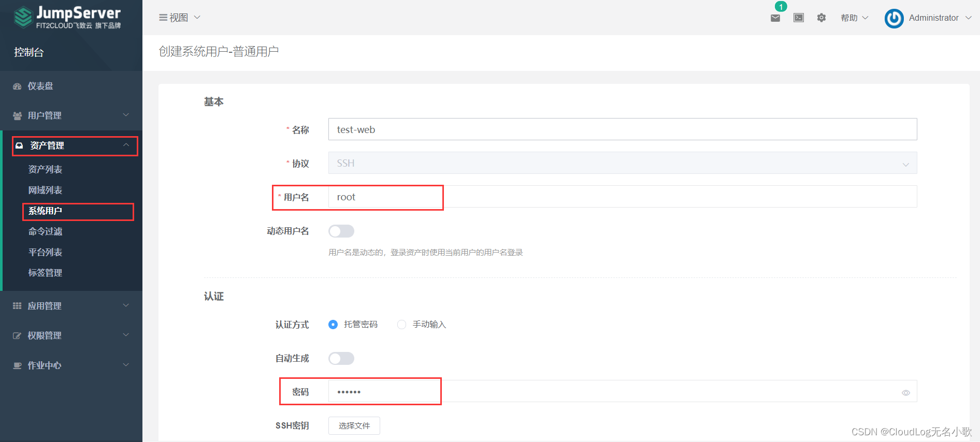Click the 选择文件 button for SSH密钥
The image size is (980, 442).
click(x=354, y=425)
